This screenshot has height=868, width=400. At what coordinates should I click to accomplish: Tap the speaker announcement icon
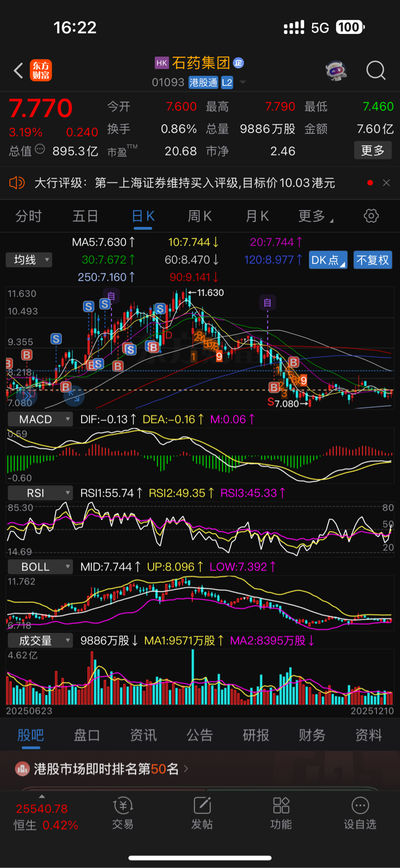17,183
